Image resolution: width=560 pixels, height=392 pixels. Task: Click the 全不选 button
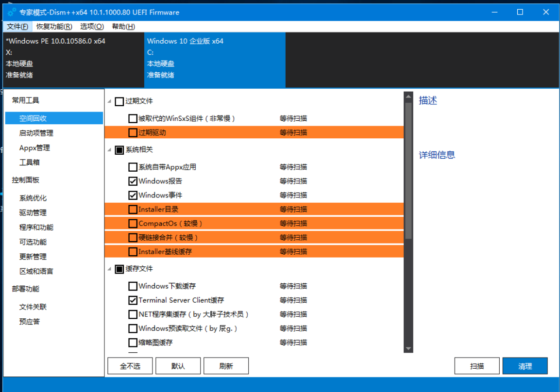(x=130, y=366)
